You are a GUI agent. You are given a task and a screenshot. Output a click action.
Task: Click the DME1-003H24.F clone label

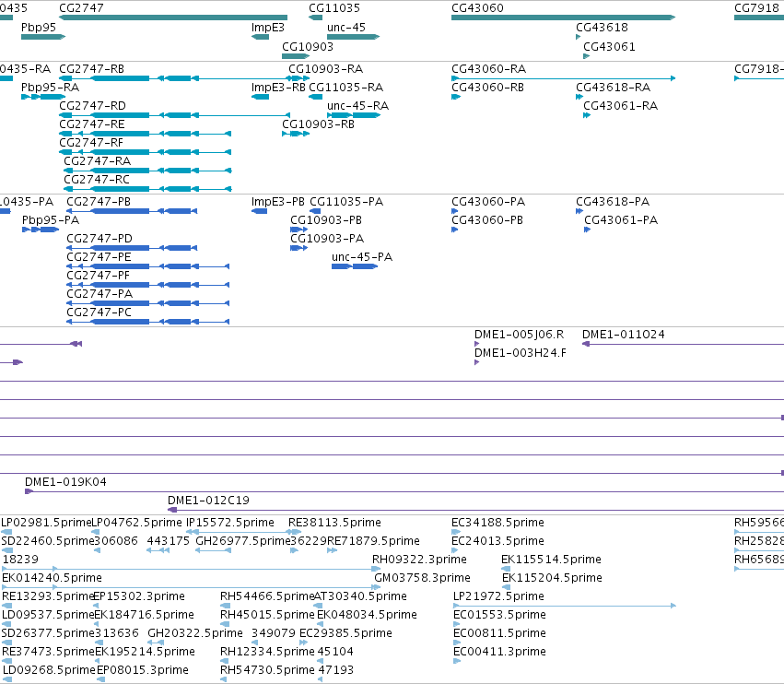tap(521, 353)
